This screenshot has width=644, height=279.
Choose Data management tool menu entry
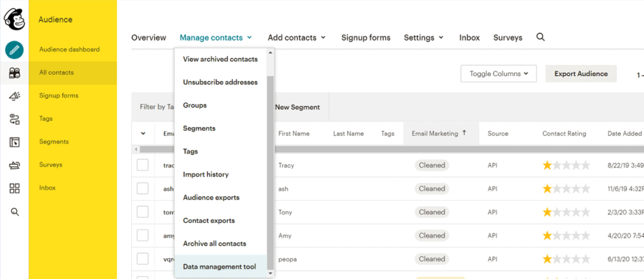click(221, 266)
